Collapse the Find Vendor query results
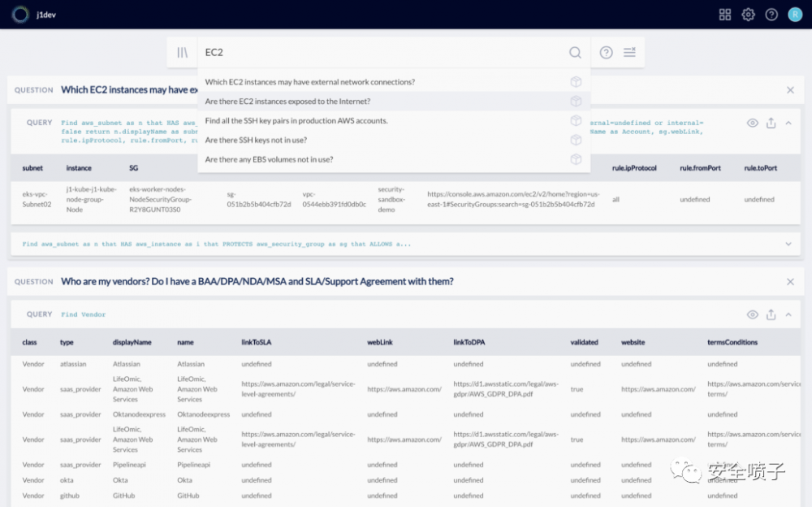812x507 pixels. tap(788, 314)
